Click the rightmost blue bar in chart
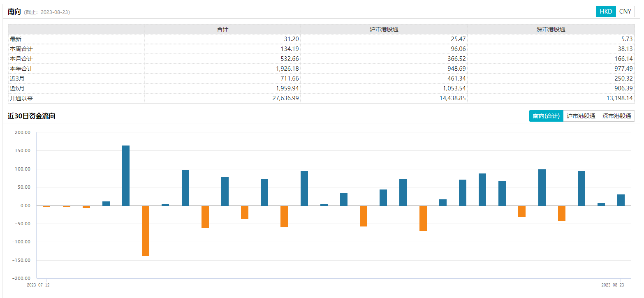This screenshot has height=298, width=644. point(621,200)
